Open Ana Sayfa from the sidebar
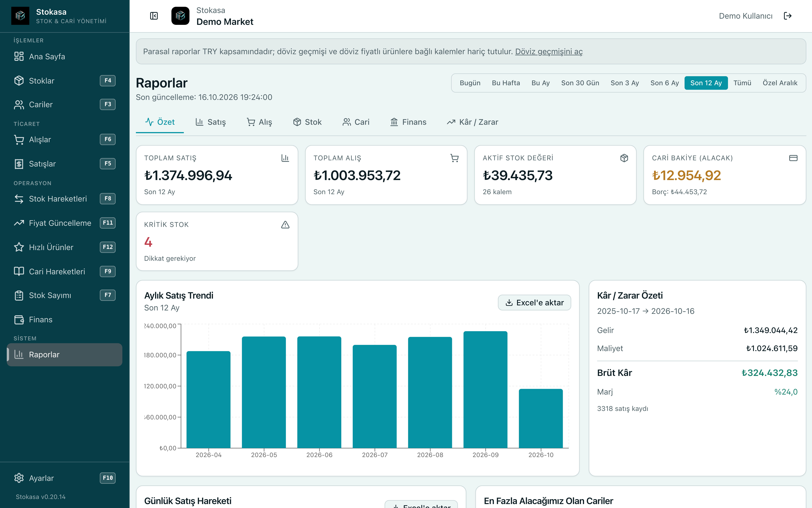 64,56
